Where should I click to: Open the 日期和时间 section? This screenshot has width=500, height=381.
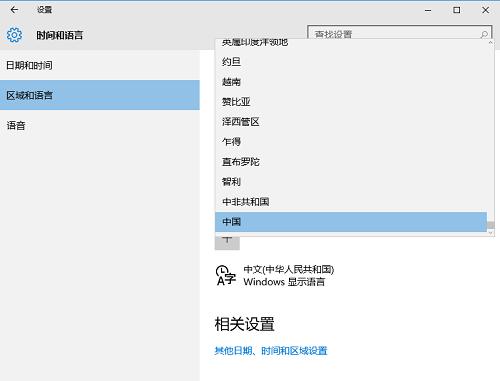tap(100, 65)
